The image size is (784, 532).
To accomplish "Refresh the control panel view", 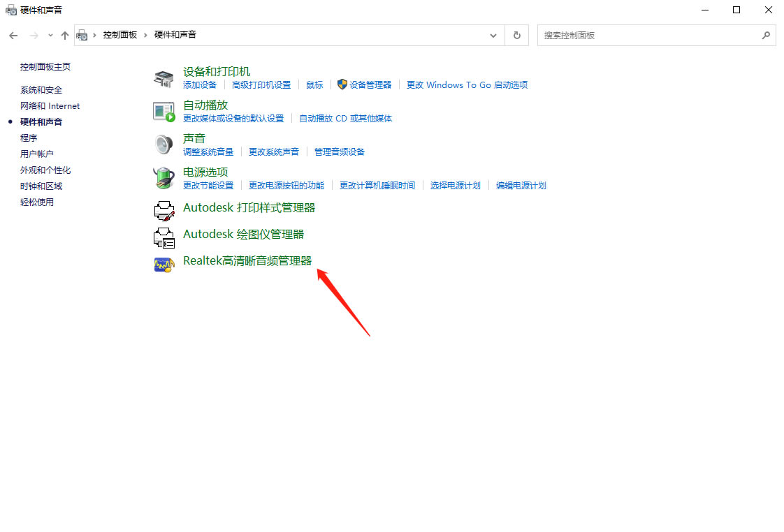I will (516, 35).
